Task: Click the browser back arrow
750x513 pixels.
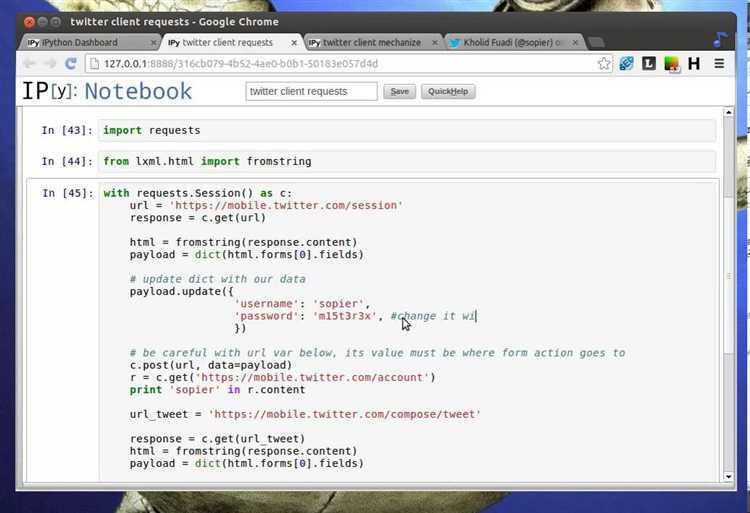Action: click(x=30, y=64)
